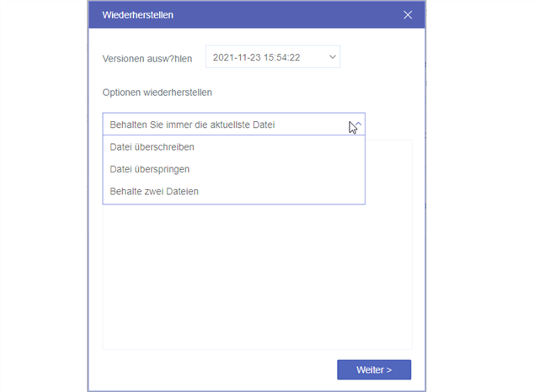539x392 pixels.
Task: Dismiss the dialog using the X icon
Action: 408,15
